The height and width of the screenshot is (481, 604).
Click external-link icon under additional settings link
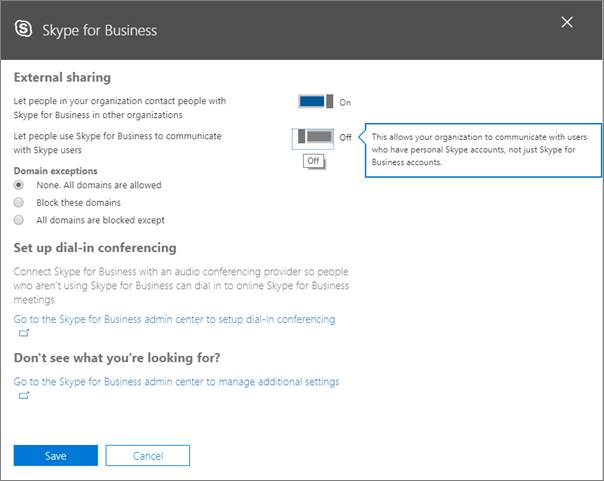pyautogui.click(x=24, y=395)
